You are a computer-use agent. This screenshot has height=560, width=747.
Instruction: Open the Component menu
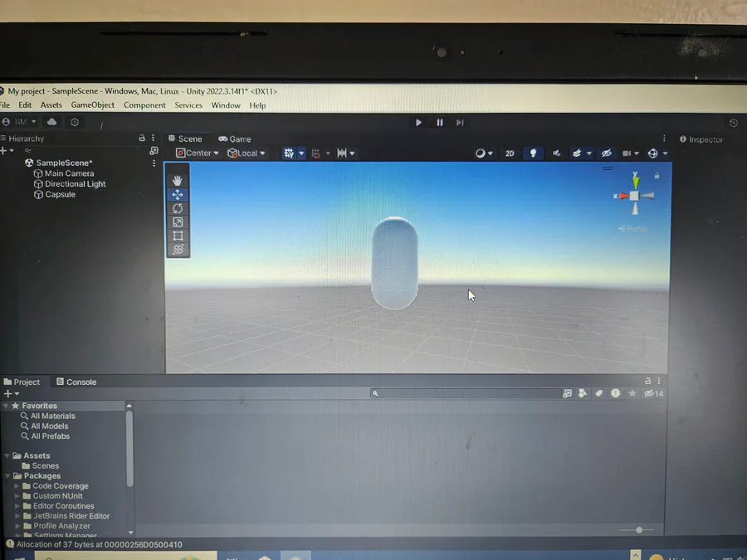pos(144,105)
